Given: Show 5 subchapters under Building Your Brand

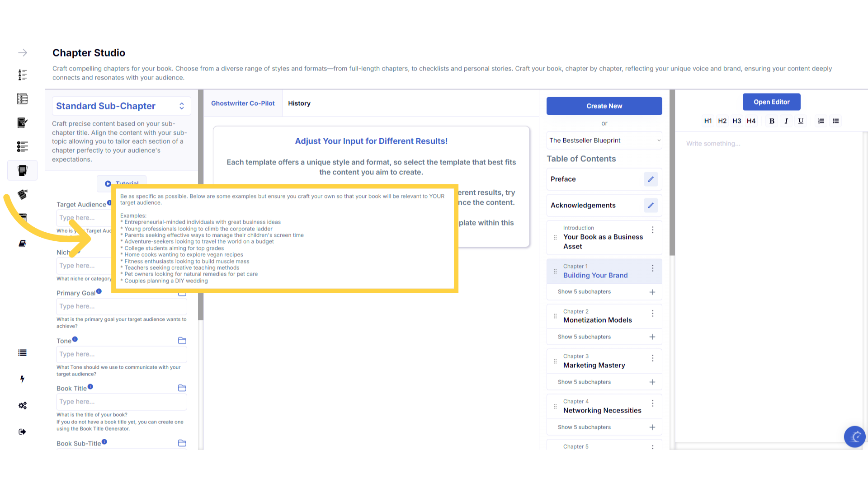Looking at the screenshot, I should click(x=584, y=292).
